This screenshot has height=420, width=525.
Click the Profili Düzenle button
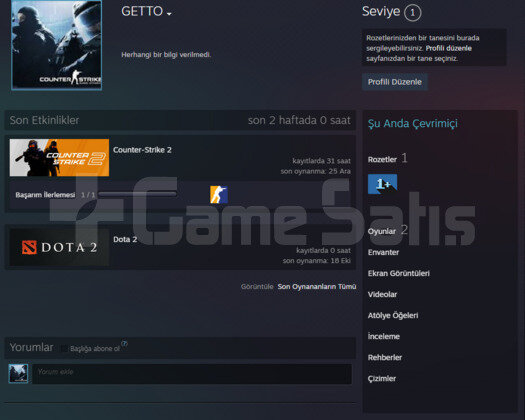tap(394, 82)
